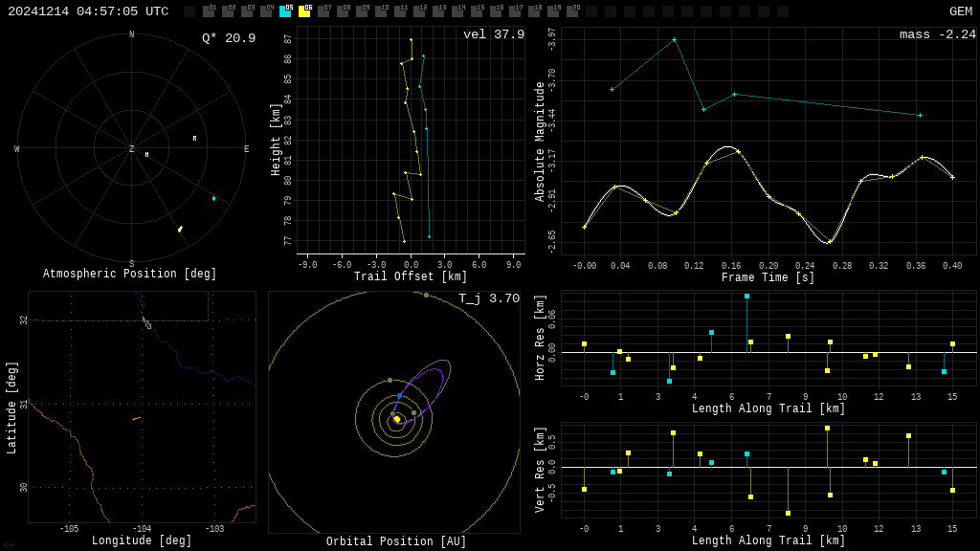
Task: Click the cyan meteor marker on polar plot
Action: coord(213,198)
